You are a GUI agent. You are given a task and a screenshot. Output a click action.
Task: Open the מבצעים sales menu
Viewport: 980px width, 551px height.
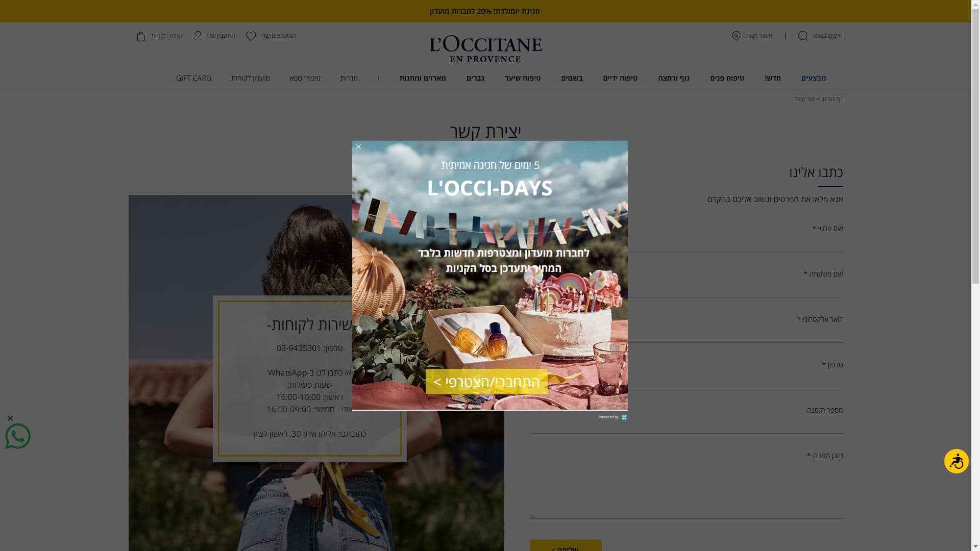point(813,78)
